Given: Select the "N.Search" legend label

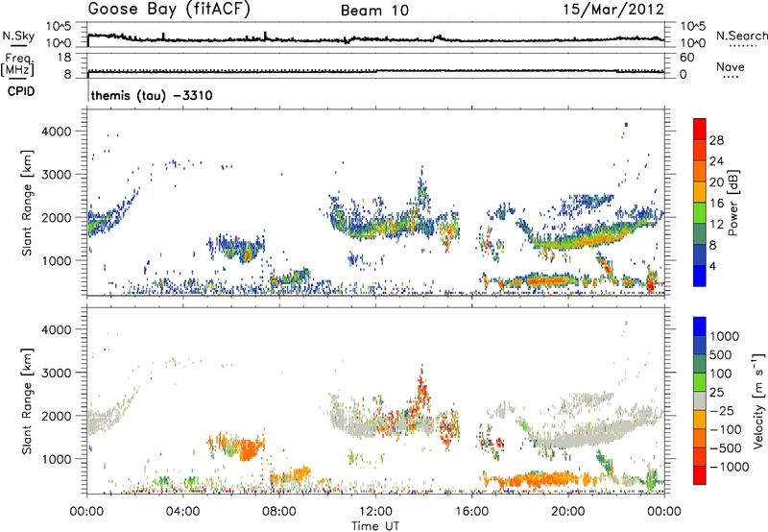Looking at the screenshot, I should click(742, 36).
